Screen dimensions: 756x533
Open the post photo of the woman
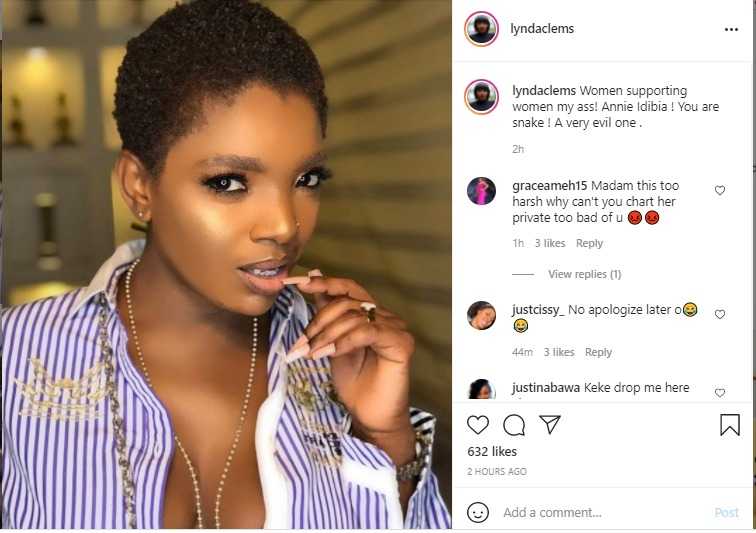click(226, 265)
